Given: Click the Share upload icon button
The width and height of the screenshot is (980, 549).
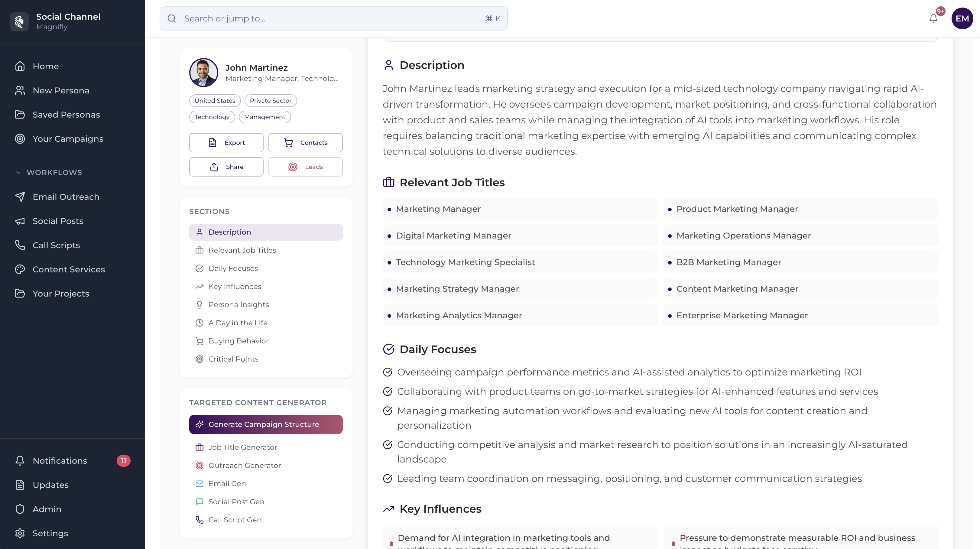Looking at the screenshot, I should point(226,167).
